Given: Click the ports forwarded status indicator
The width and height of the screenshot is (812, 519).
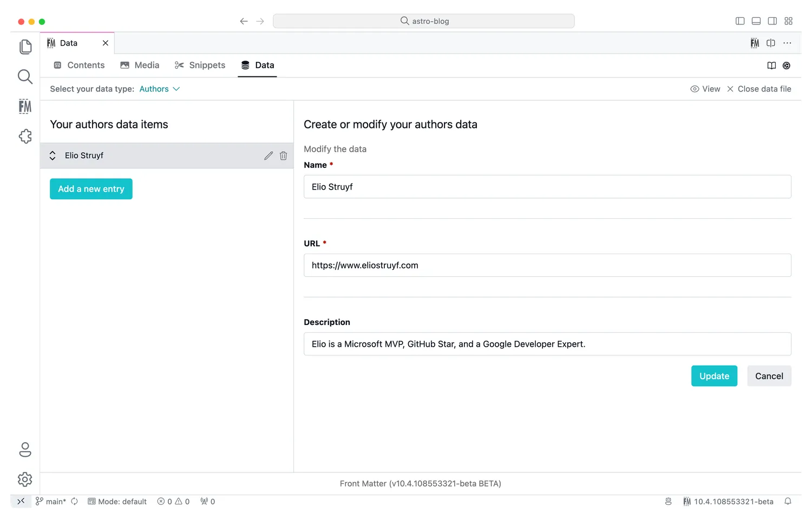Looking at the screenshot, I should coord(207,502).
